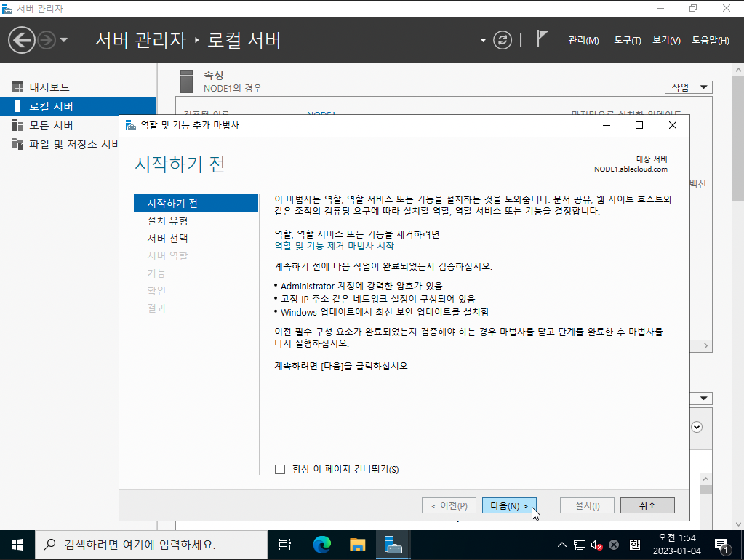Select 서버 선택 wizard step

click(167, 239)
